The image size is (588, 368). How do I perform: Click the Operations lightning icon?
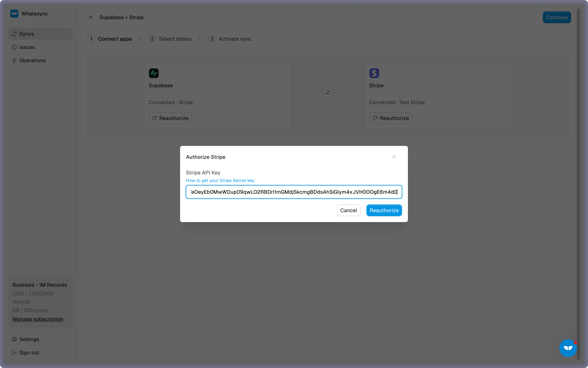point(14,60)
